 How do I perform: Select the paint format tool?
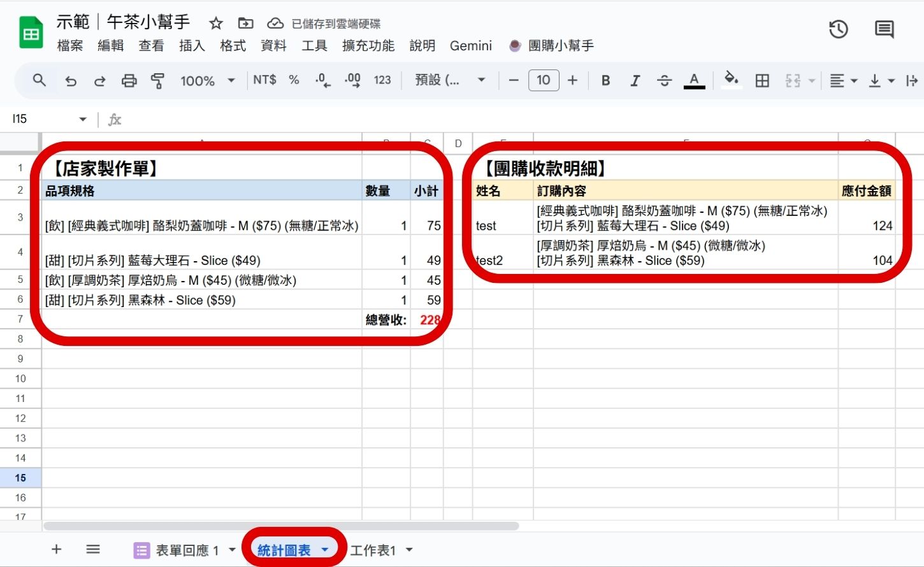pyautogui.click(x=156, y=81)
